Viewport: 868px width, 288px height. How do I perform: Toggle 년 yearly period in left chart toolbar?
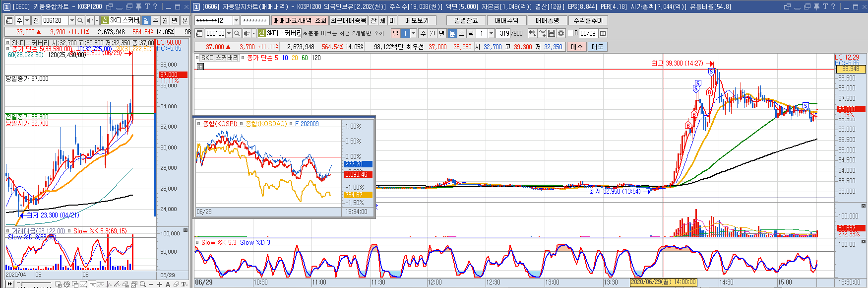point(174,20)
